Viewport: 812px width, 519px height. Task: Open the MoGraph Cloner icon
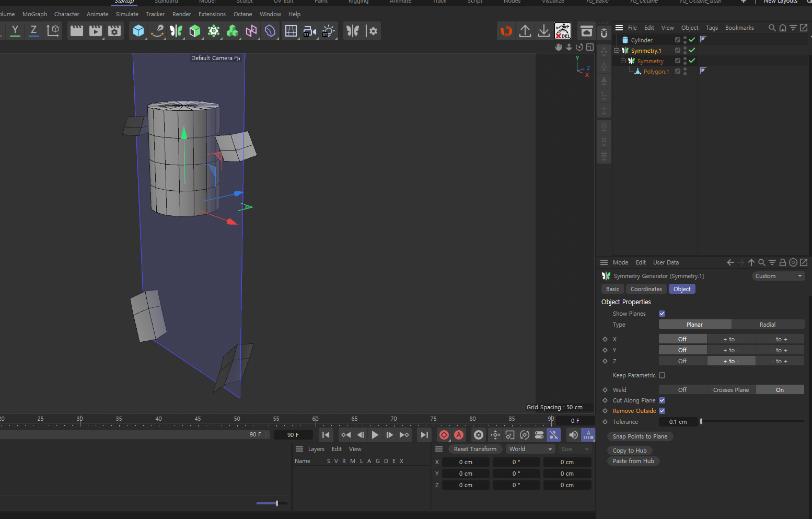[x=214, y=31]
